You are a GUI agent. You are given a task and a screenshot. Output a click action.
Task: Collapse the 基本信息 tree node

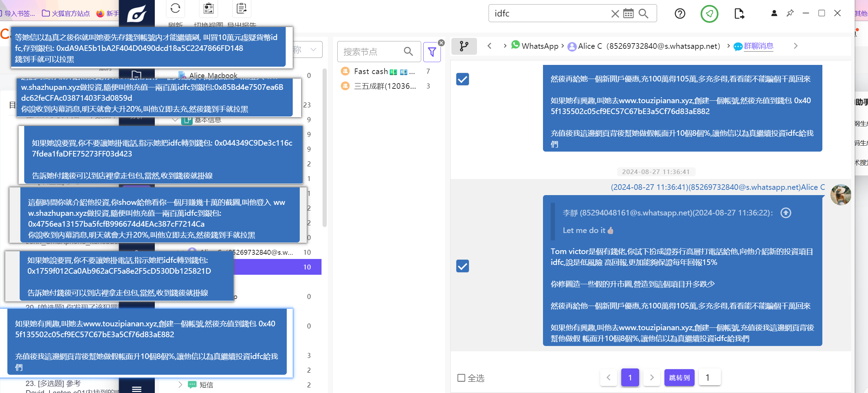(x=175, y=120)
